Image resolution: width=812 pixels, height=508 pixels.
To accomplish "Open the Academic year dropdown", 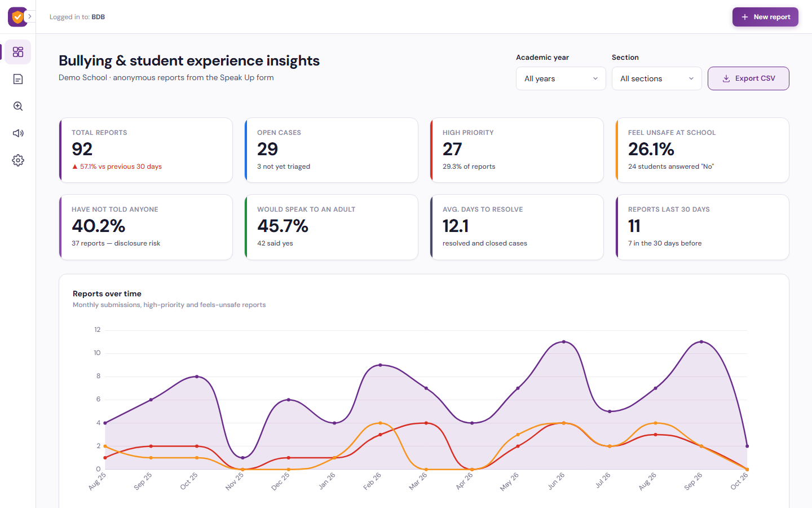I will click(561, 78).
